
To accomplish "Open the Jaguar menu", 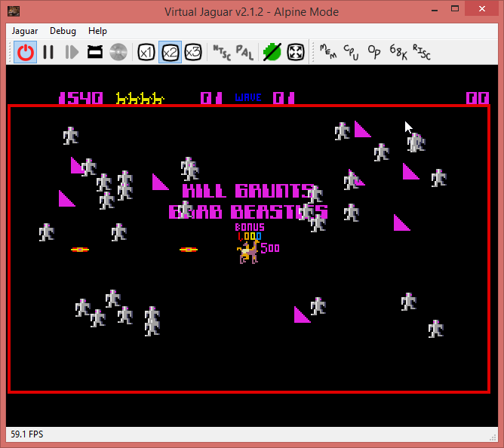I will [25, 31].
